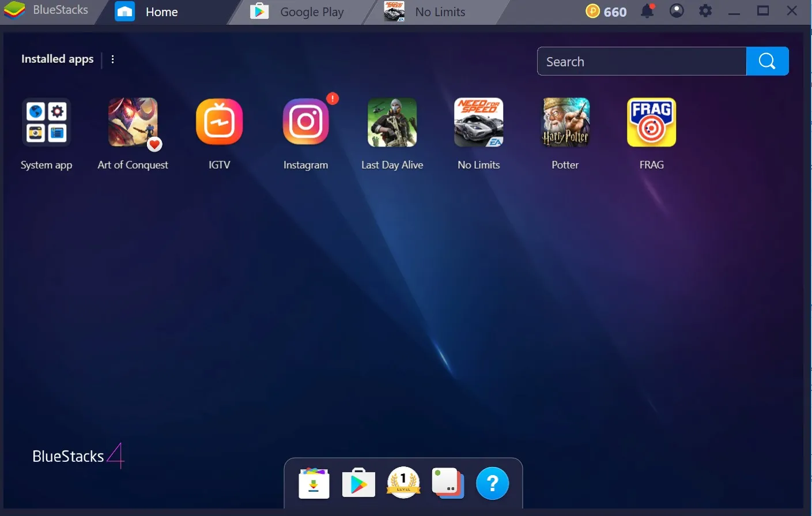Open Need for Speed No Limits app icon
The image size is (812, 516).
(x=478, y=122)
